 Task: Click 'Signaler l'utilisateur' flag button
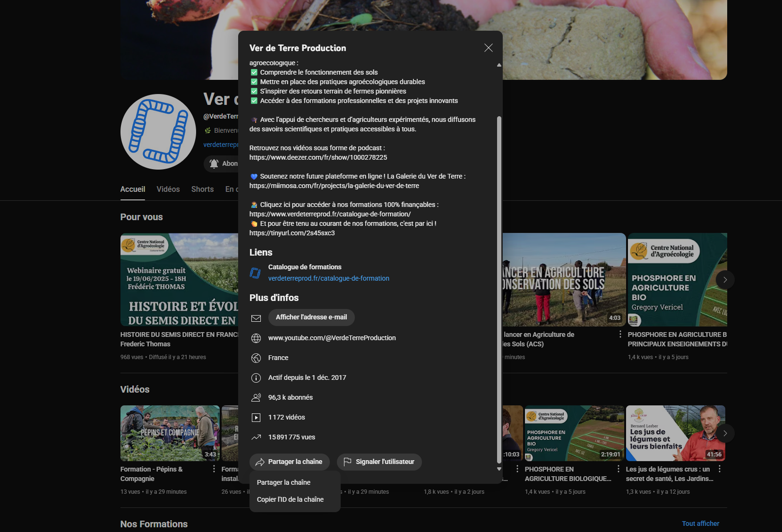(379, 462)
